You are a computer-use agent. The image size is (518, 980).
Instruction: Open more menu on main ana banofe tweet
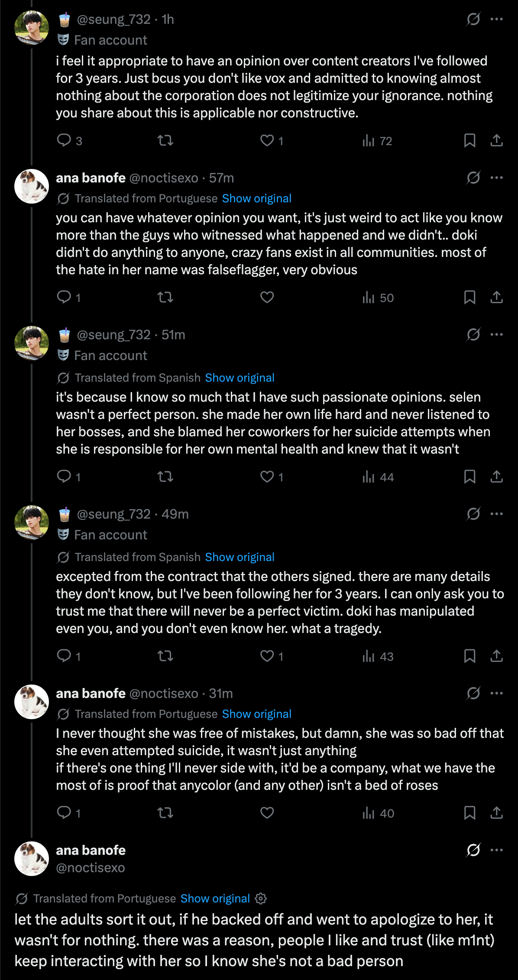496,850
